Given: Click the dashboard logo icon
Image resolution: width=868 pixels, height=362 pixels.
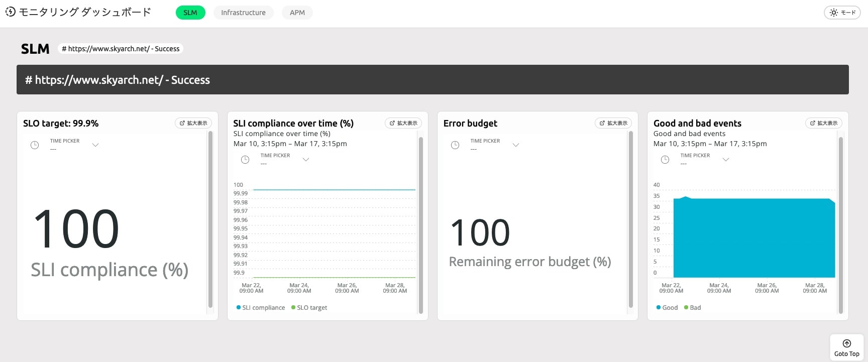Looking at the screenshot, I should 11,12.
